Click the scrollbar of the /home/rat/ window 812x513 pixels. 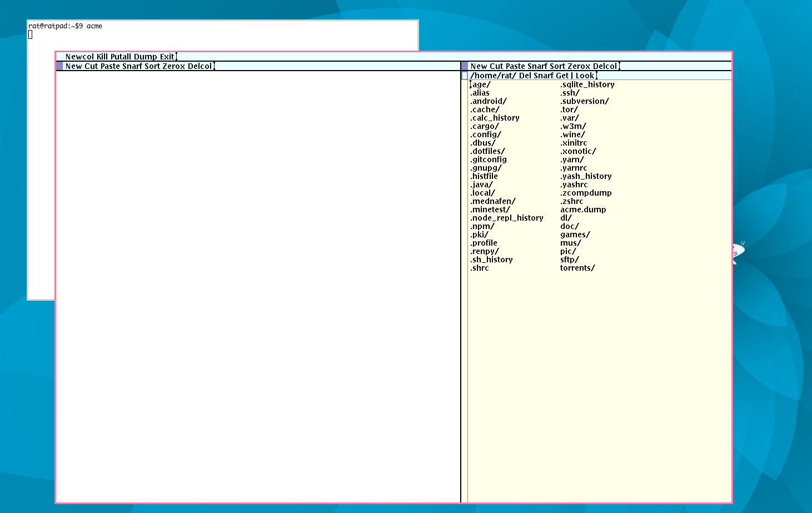tap(465, 291)
